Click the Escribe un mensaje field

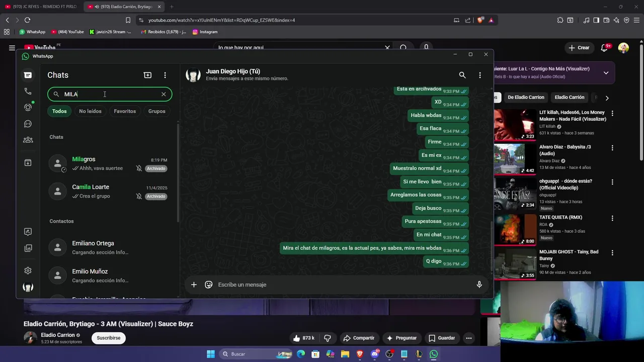coord(344,285)
